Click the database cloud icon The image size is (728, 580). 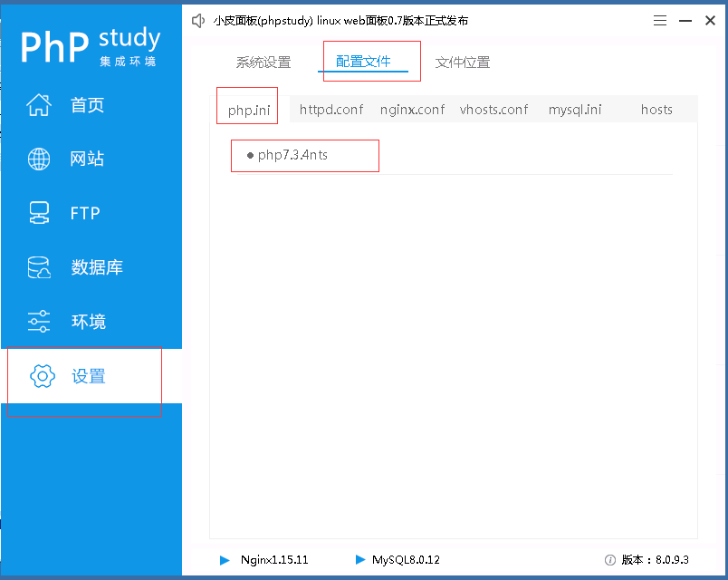(x=39, y=267)
